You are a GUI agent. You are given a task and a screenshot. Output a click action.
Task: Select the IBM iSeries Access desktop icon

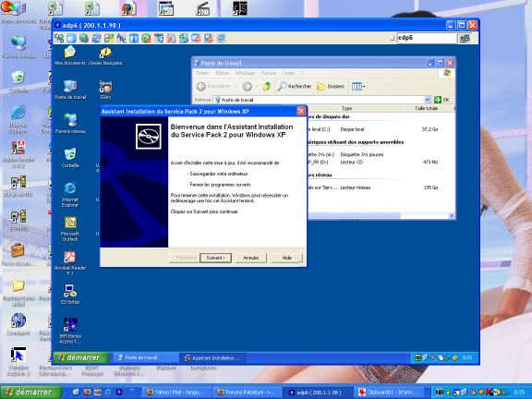point(70,331)
